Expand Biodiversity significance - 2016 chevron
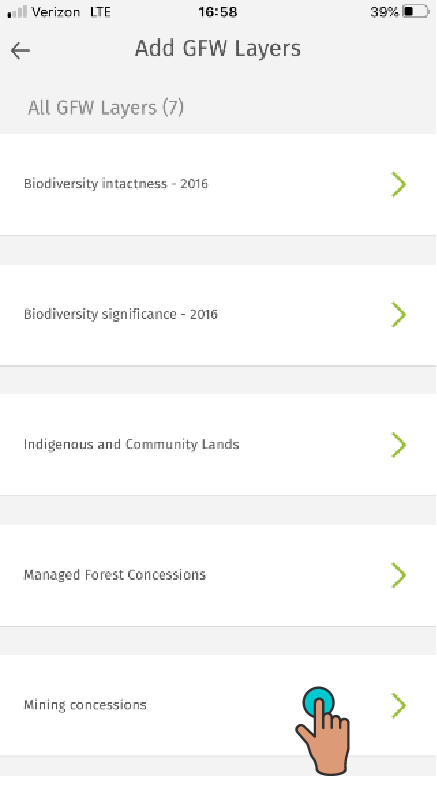437x786 pixels. tap(398, 314)
